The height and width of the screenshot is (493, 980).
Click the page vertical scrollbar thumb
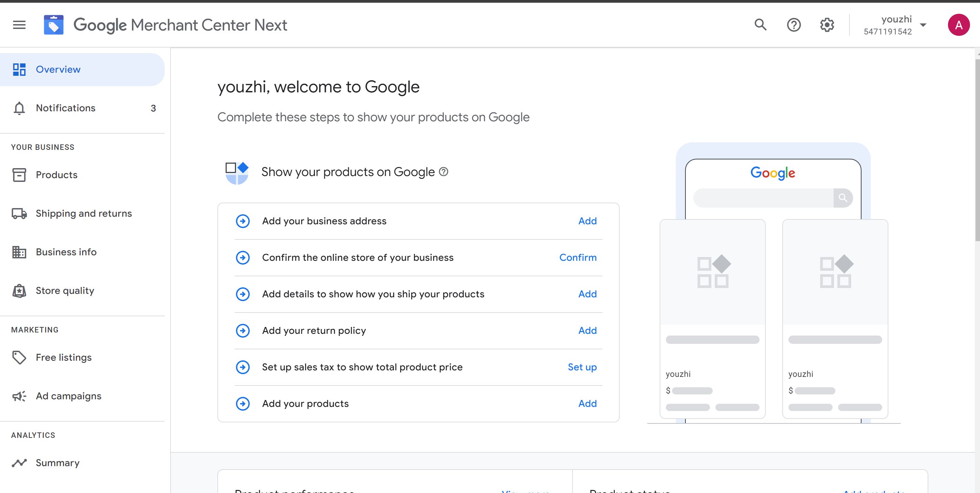click(977, 150)
